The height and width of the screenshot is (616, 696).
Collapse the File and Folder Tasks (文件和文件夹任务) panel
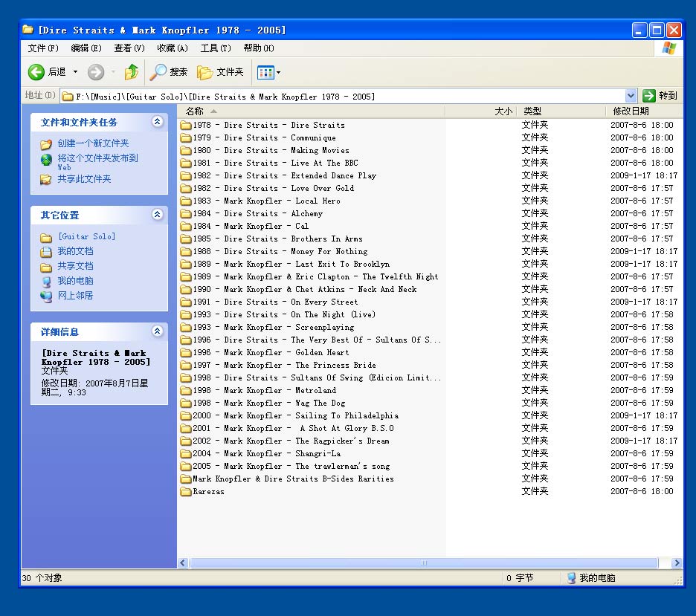coord(157,122)
